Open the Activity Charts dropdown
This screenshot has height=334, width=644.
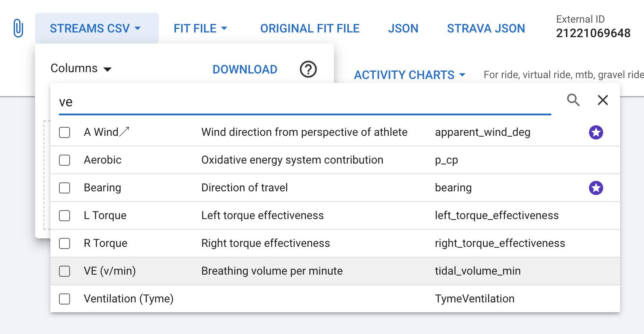click(x=409, y=75)
